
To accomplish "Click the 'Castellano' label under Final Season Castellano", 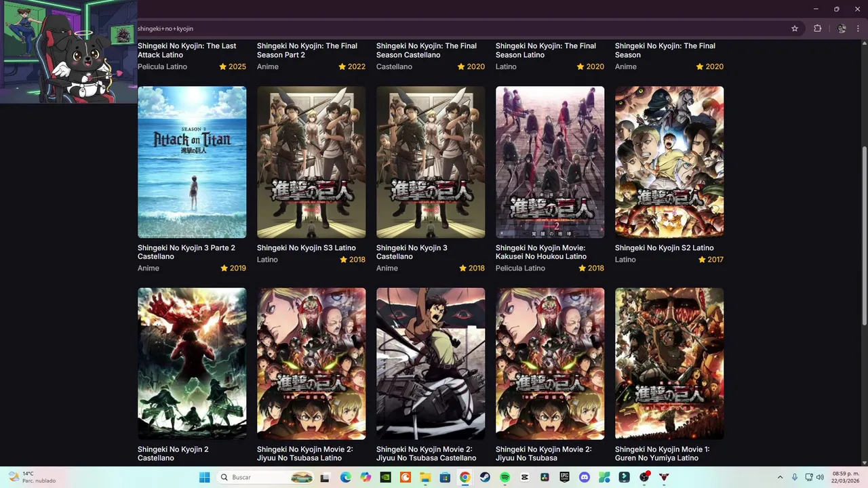I will coord(394,66).
